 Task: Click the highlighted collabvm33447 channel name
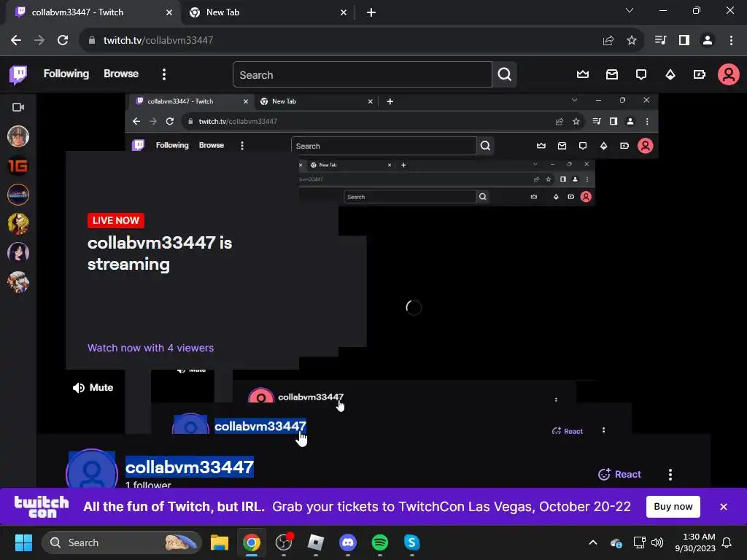click(190, 467)
